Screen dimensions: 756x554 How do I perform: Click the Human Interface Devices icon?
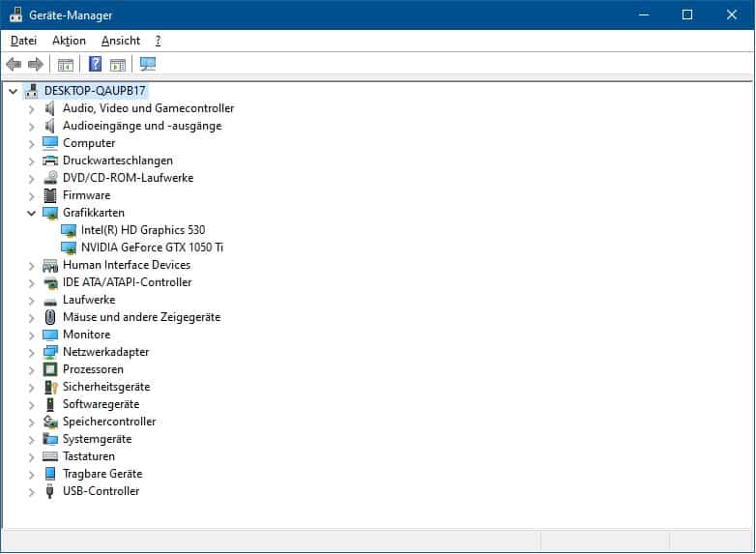coord(50,265)
